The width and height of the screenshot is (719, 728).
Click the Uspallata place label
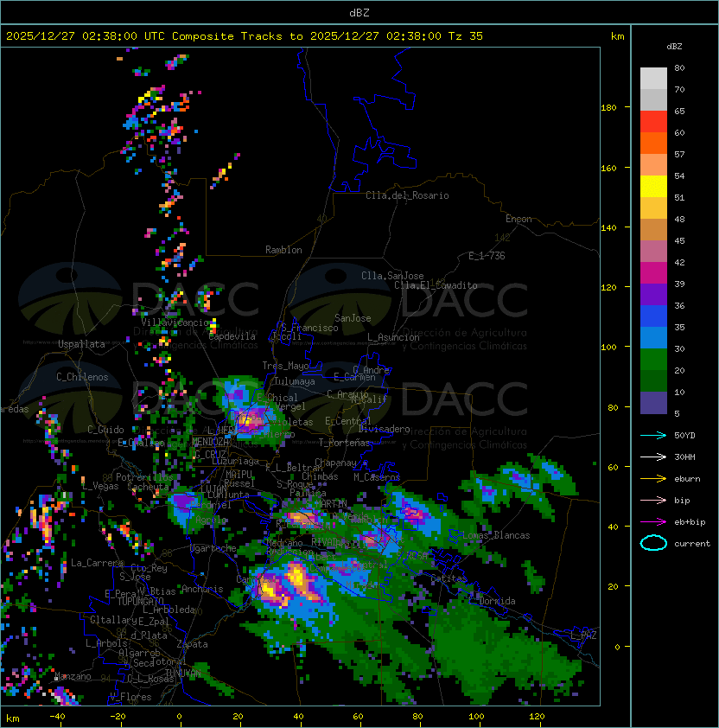click(81, 344)
